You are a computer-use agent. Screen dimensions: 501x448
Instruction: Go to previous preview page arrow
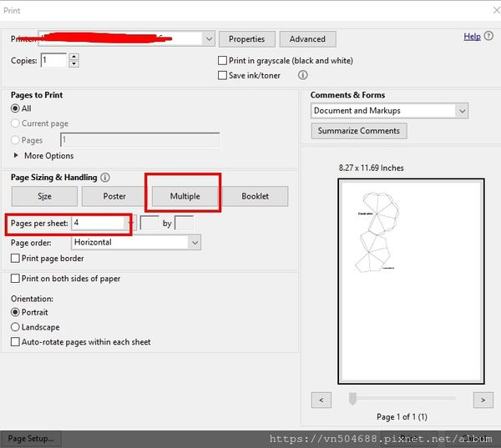click(x=321, y=400)
